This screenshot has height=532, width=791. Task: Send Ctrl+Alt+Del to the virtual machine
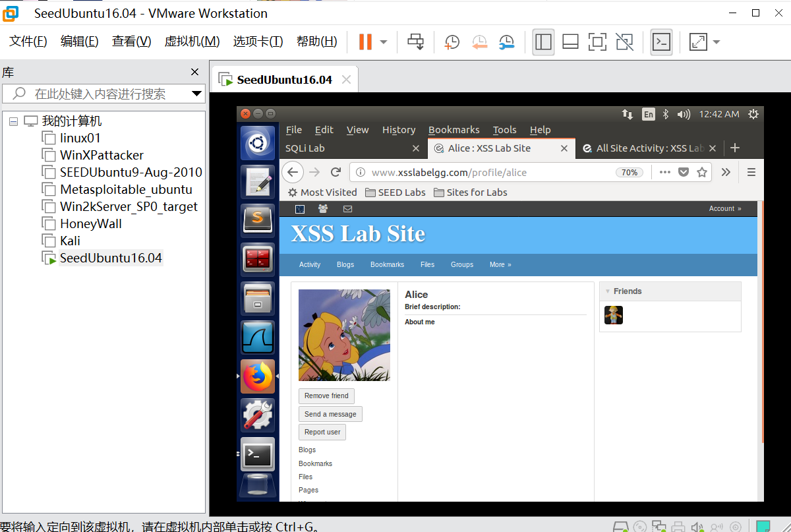click(415, 42)
